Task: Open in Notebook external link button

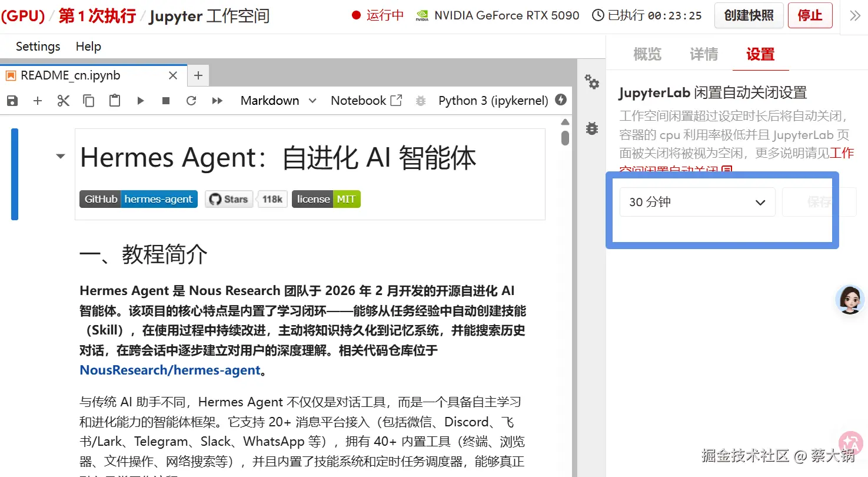Action: point(367,101)
